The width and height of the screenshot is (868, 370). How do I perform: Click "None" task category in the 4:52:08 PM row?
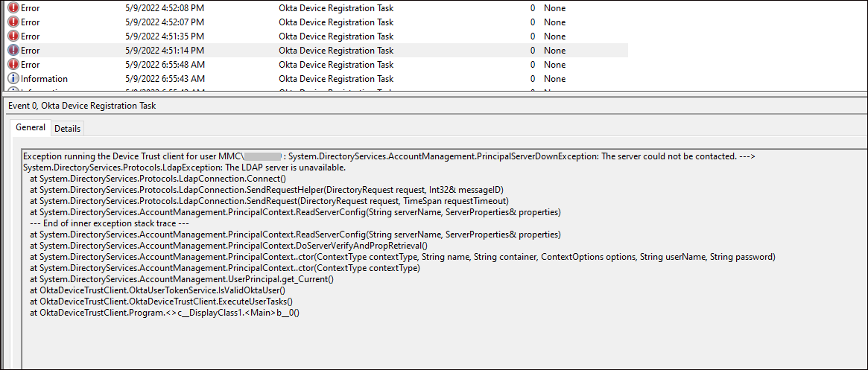(x=554, y=8)
